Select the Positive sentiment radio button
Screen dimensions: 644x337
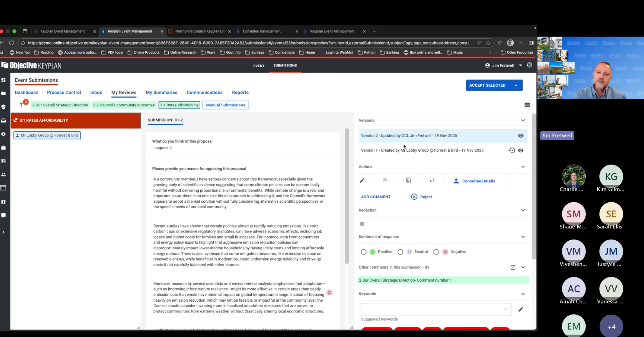(363, 252)
